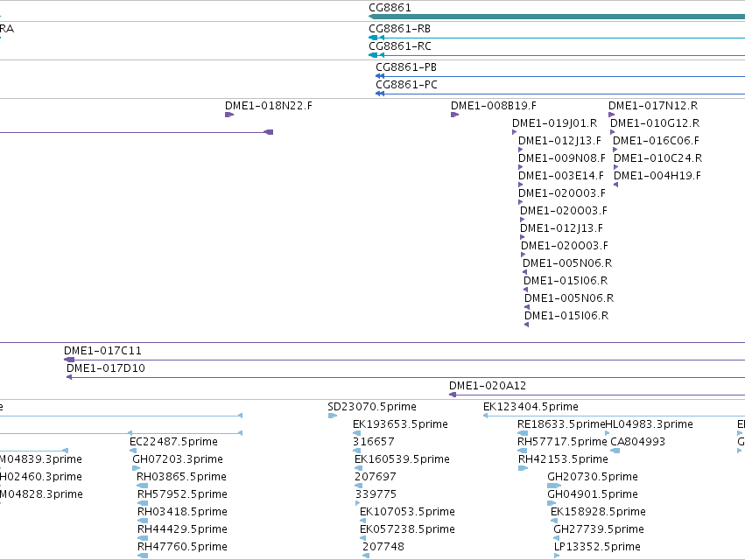
Task: Select the CG8861 gene label
Action: pos(390,8)
